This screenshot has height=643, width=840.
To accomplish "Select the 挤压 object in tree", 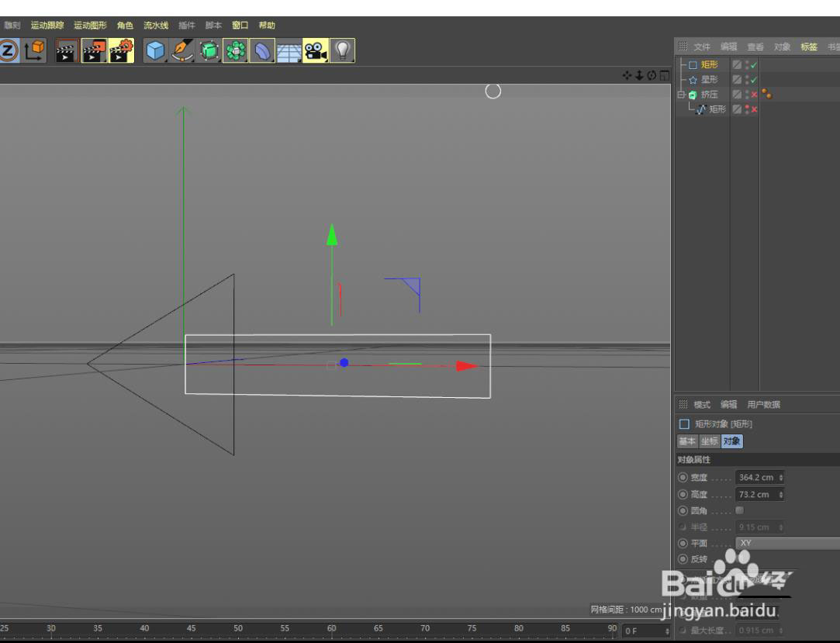I will coord(709,95).
